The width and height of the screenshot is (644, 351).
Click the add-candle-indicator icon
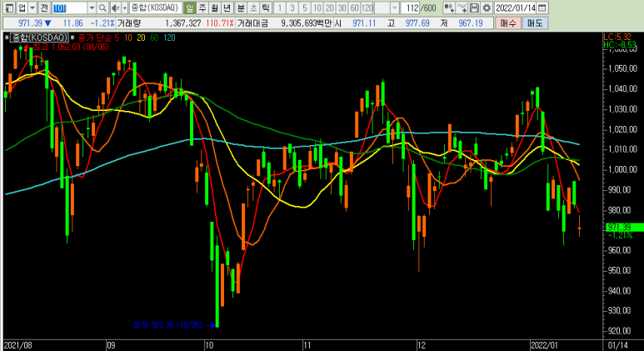(449, 8)
